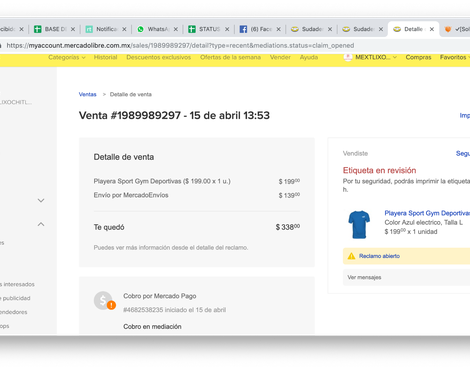Click the MEXTLIXO account avatar icon
The width and height of the screenshot is (470, 370).
coord(348,57)
